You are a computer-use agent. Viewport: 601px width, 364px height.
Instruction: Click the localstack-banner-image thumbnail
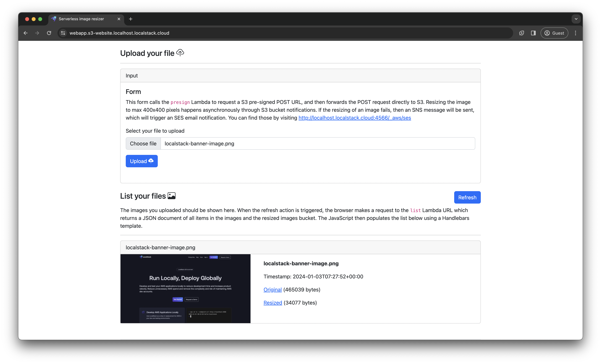pyautogui.click(x=185, y=289)
